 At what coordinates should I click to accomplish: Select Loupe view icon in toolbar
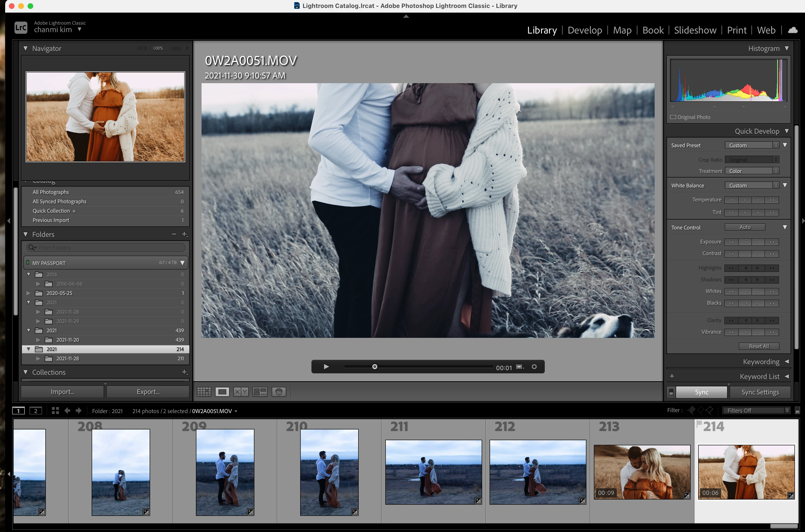coord(222,392)
